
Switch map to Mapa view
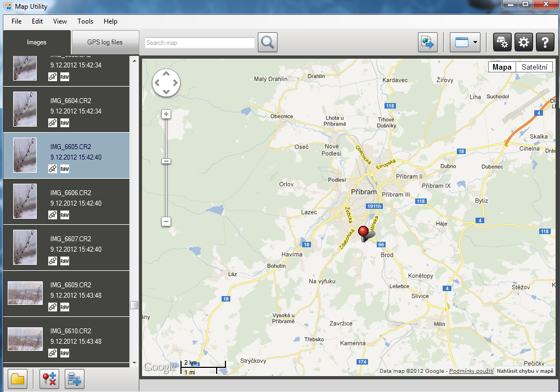[x=502, y=67]
